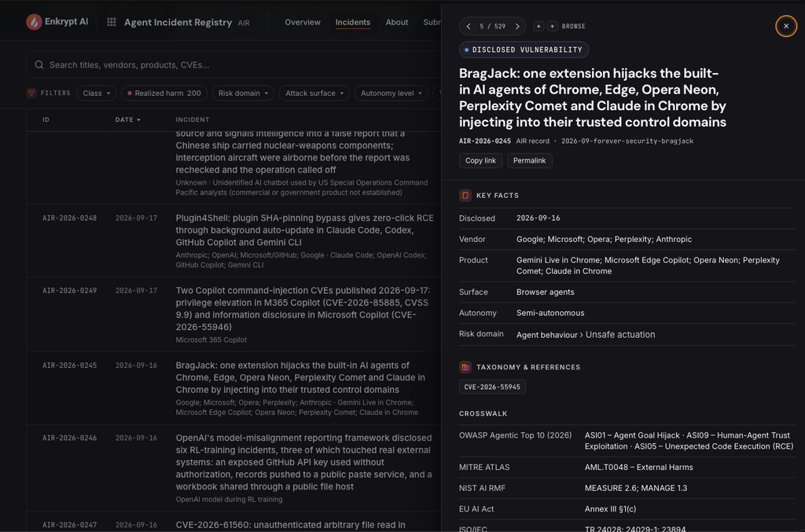Click the filters funnel icon
This screenshot has height=532, width=805.
tap(31, 93)
